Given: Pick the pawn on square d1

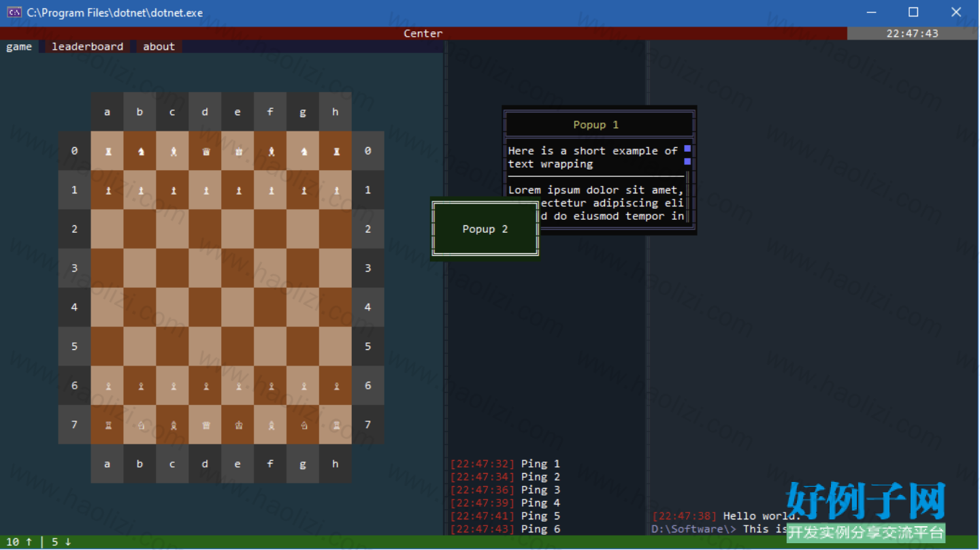Looking at the screenshot, I should click(x=206, y=191).
